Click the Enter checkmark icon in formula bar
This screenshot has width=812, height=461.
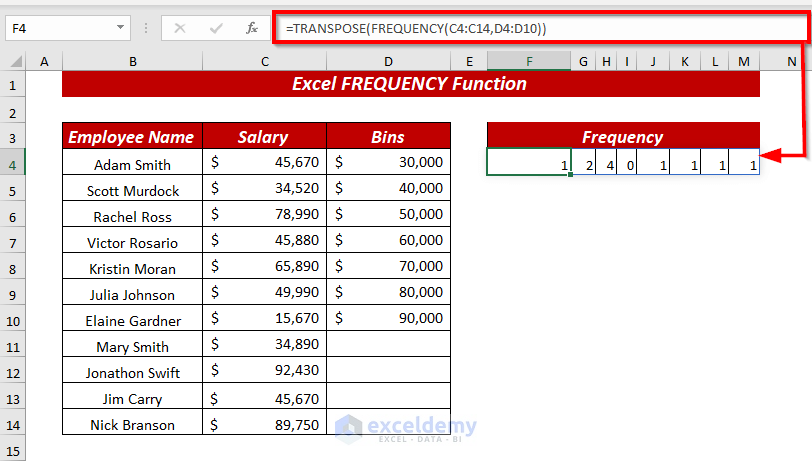(216, 28)
